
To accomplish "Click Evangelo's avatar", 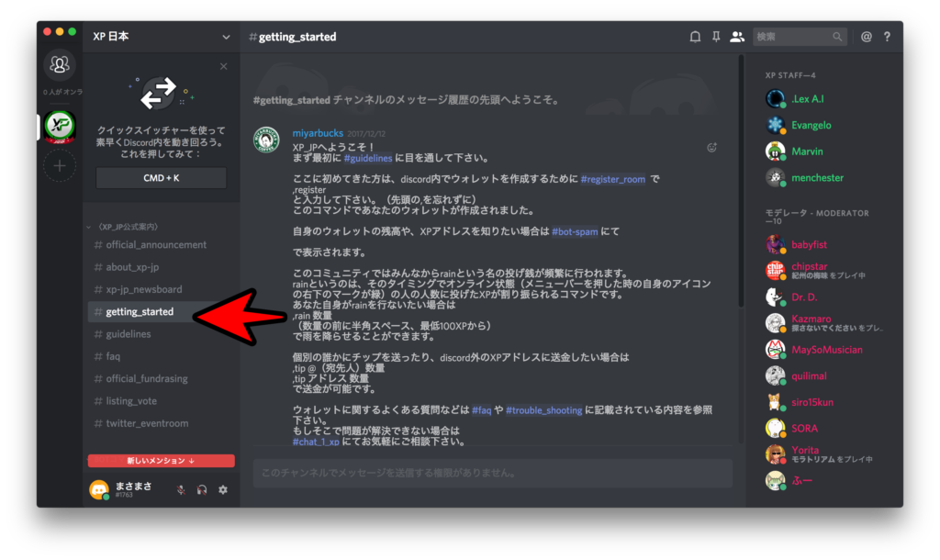I will (x=775, y=125).
